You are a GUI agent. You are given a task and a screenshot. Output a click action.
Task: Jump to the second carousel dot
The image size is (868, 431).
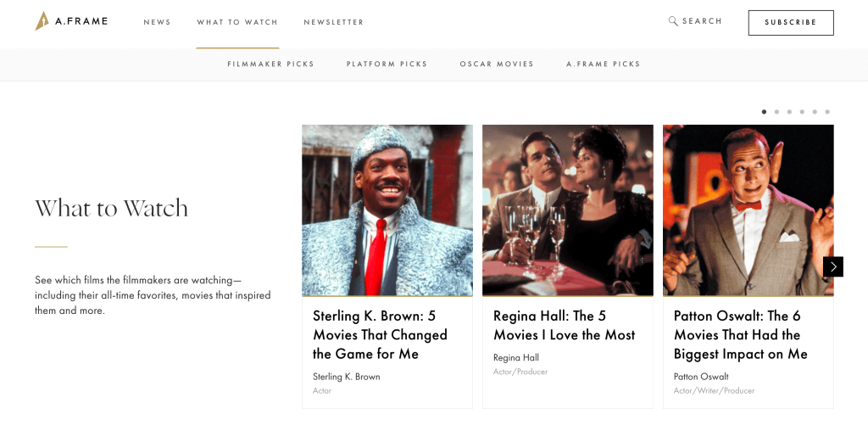(776, 112)
